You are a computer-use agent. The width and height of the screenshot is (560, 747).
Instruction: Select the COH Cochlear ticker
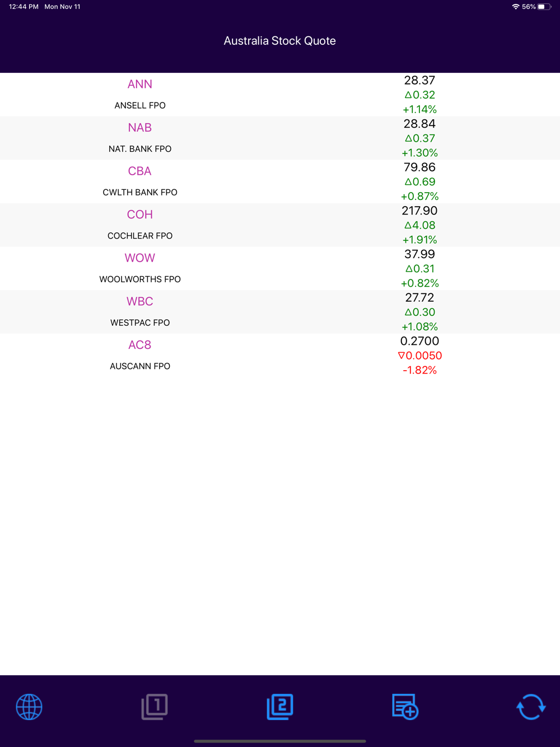point(140,214)
